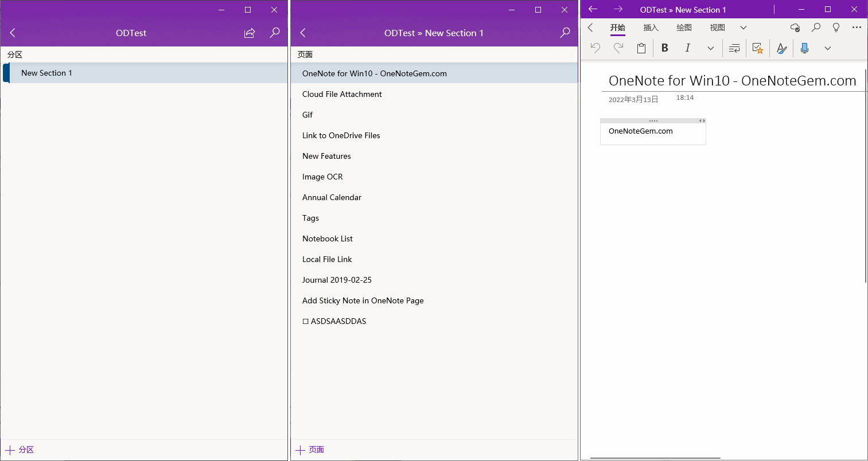Switch to the 绘图 tab
The height and width of the screenshot is (461, 868).
(684, 28)
